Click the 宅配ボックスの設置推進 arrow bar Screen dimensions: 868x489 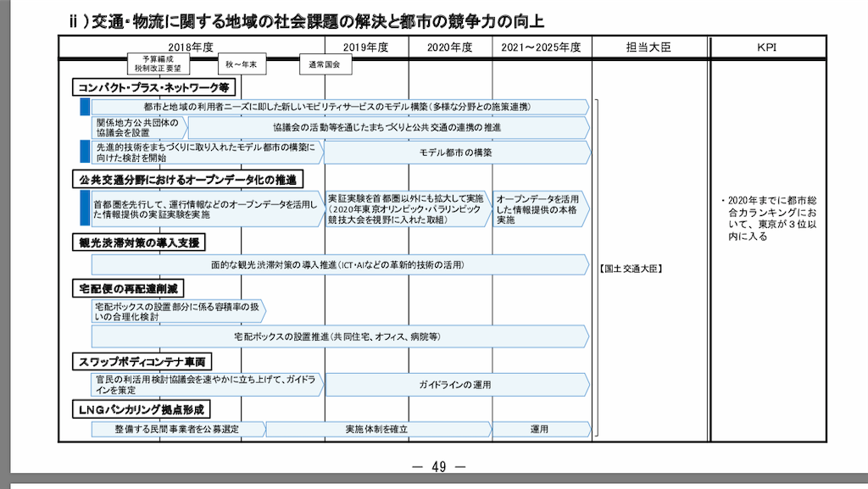click(340, 336)
